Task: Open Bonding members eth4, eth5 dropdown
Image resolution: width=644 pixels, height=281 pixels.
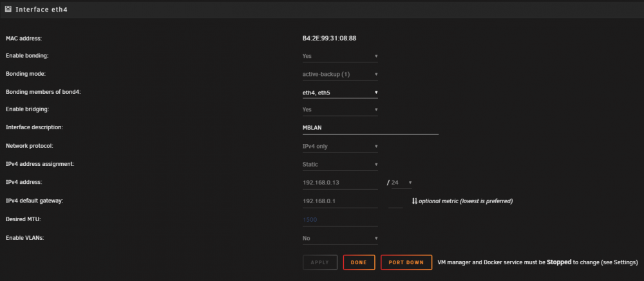Action: [x=340, y=93]
